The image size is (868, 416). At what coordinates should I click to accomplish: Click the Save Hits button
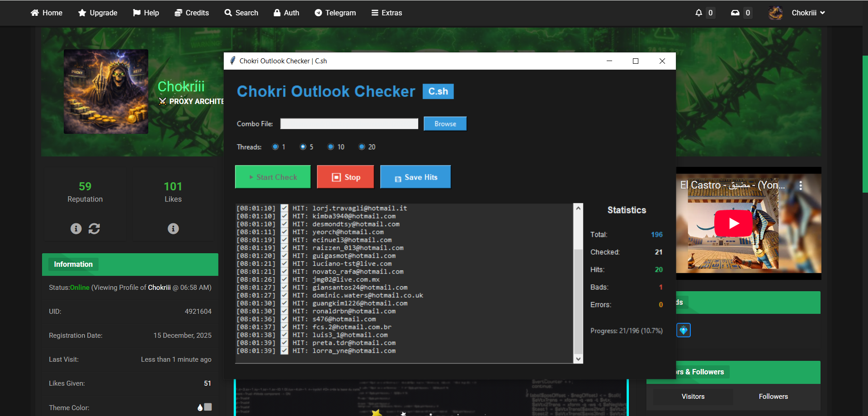(416, 177)
